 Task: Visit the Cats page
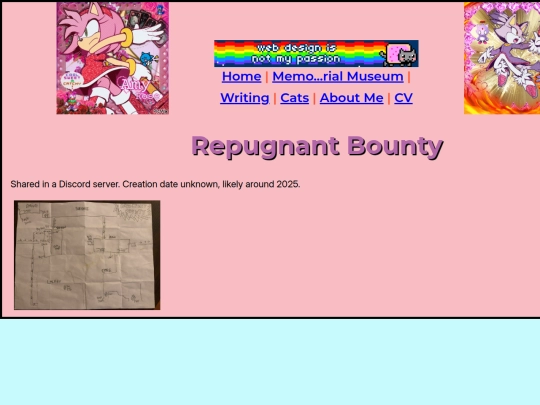(x=294, y=98)
